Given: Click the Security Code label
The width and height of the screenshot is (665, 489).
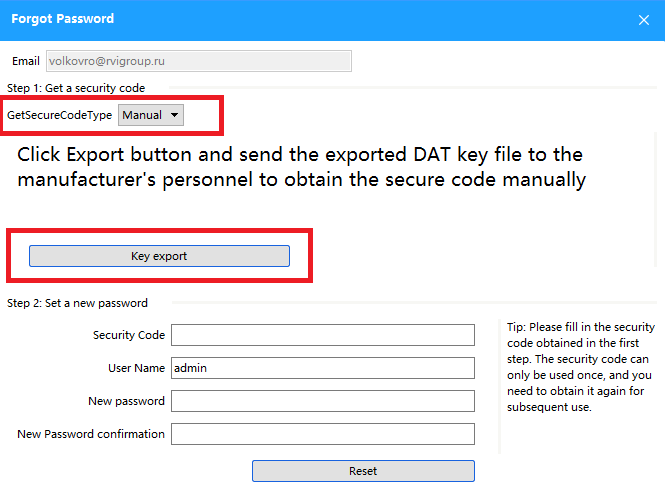Looking at the screenshot, I should click(129, 335).
